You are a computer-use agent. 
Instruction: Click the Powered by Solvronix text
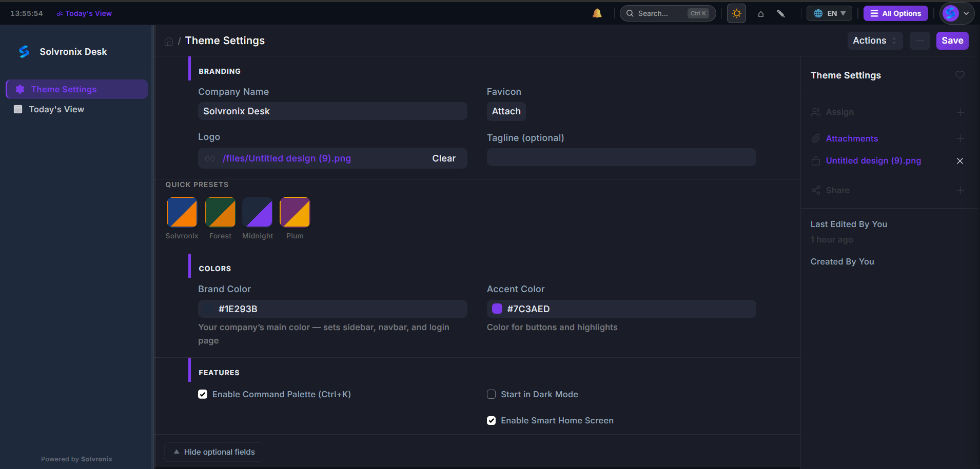(76, 459)
